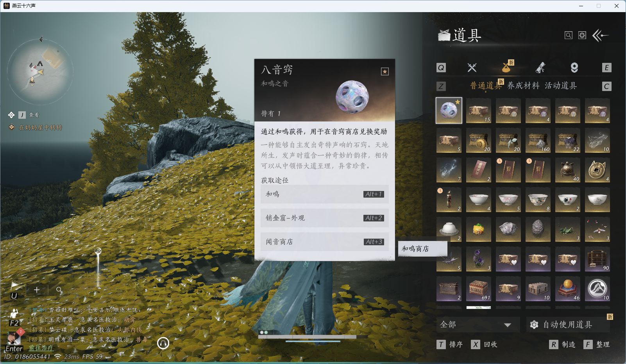Click the E next-category key

(x=606, y=68)
